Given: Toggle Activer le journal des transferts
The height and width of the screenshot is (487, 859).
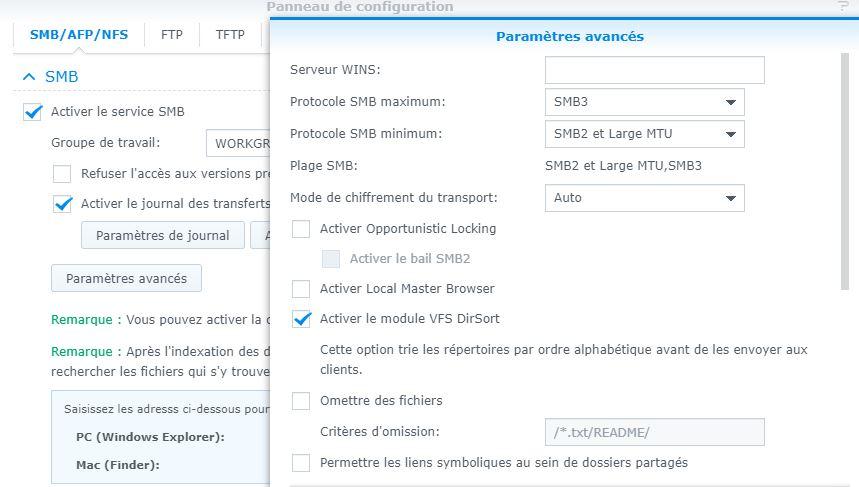Looking at the screenshot, I should [x=63, y=204].
